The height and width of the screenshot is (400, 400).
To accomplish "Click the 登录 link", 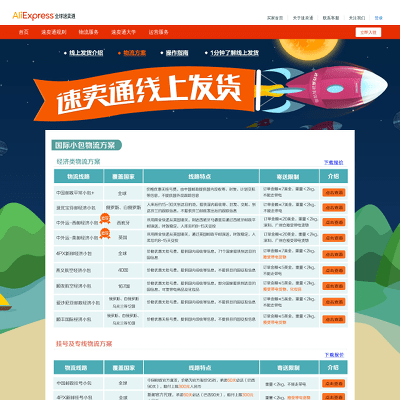I will pos(379,18).
